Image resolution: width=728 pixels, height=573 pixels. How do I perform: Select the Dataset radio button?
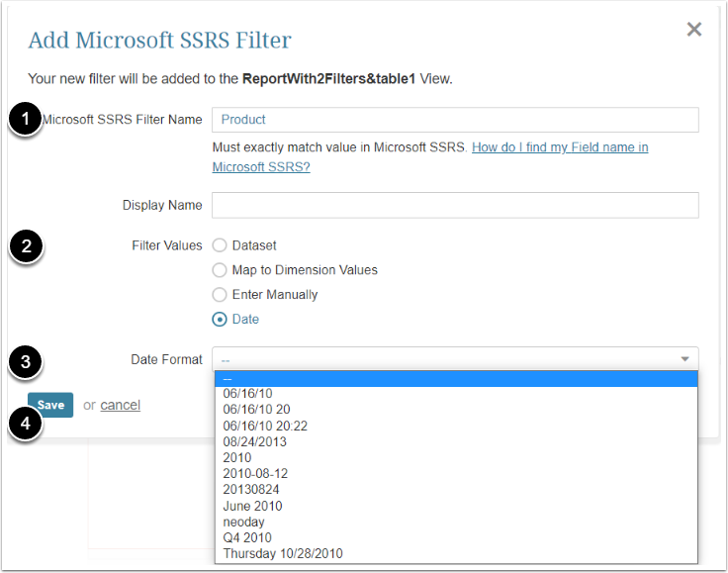(220, 245)
